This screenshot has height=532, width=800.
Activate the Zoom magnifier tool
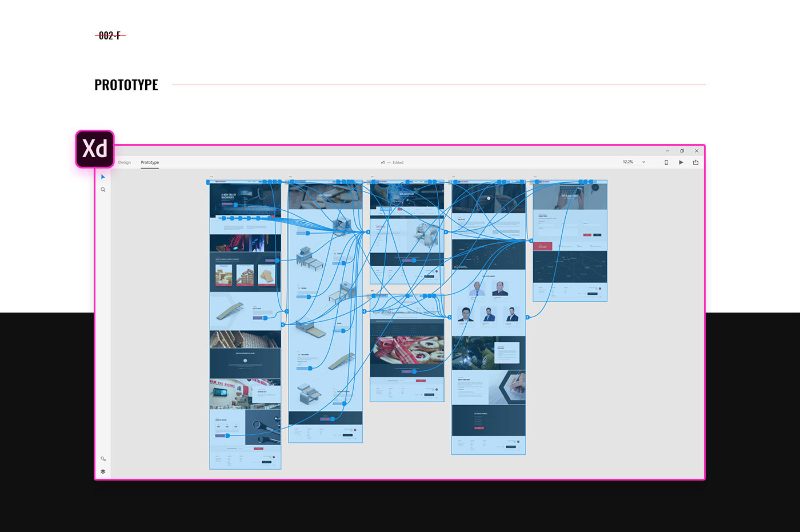click(103, 190)
